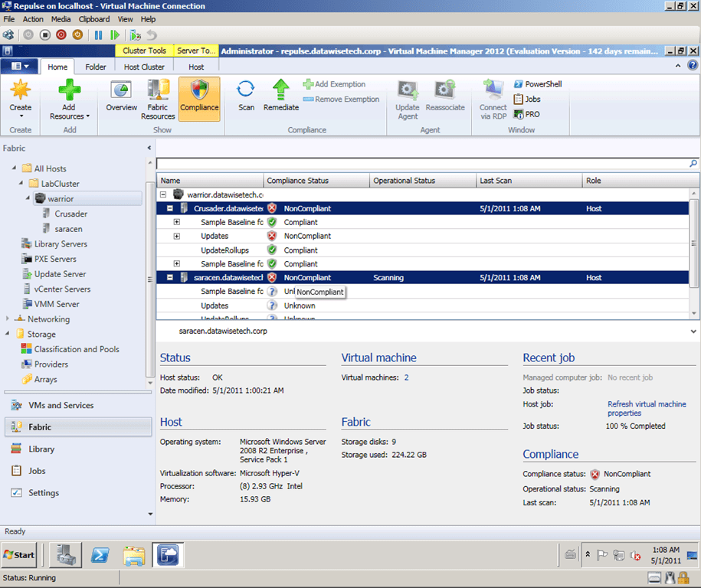Screen dimensions: 701x588
Task: Resume the virtual machine with the green play button
Action: click(x=115, y=35)
